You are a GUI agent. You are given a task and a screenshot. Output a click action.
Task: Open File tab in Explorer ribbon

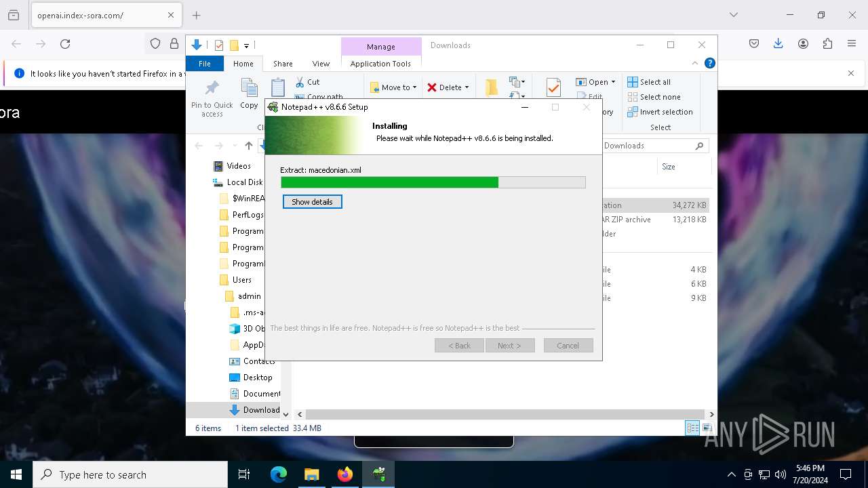coord(205,64)
